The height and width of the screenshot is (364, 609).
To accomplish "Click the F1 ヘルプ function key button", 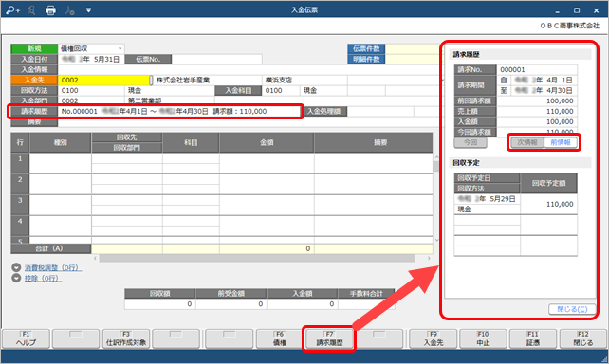I will (26, 338).
